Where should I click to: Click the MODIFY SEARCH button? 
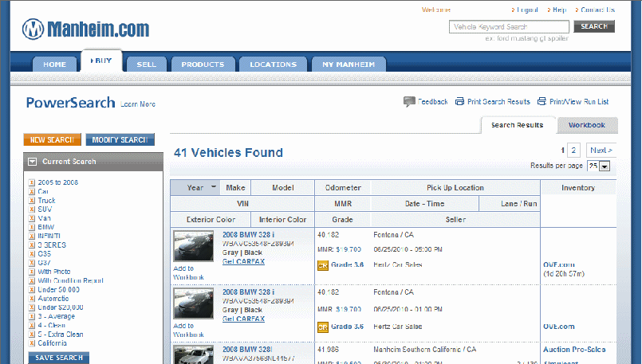pos(120,140)
